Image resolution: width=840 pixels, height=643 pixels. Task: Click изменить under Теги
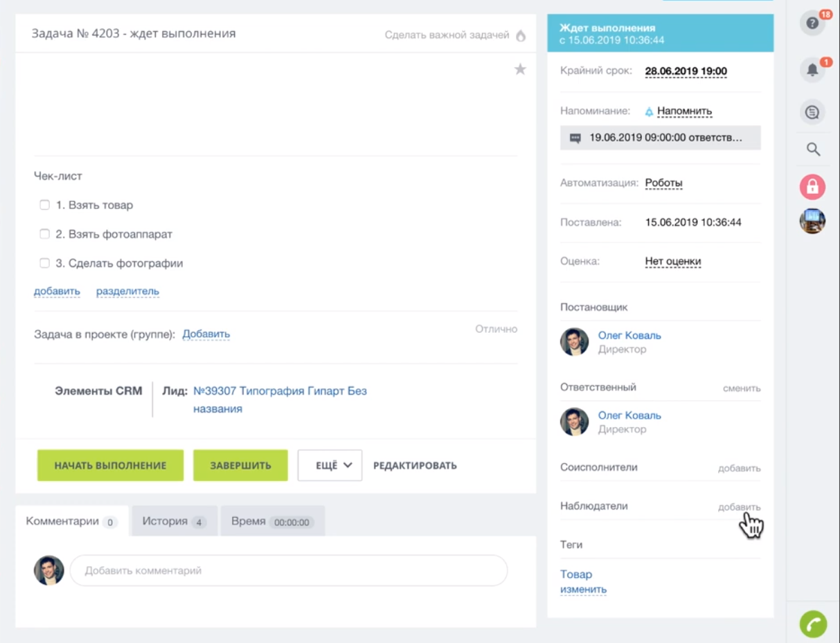(x=584, y=590)
